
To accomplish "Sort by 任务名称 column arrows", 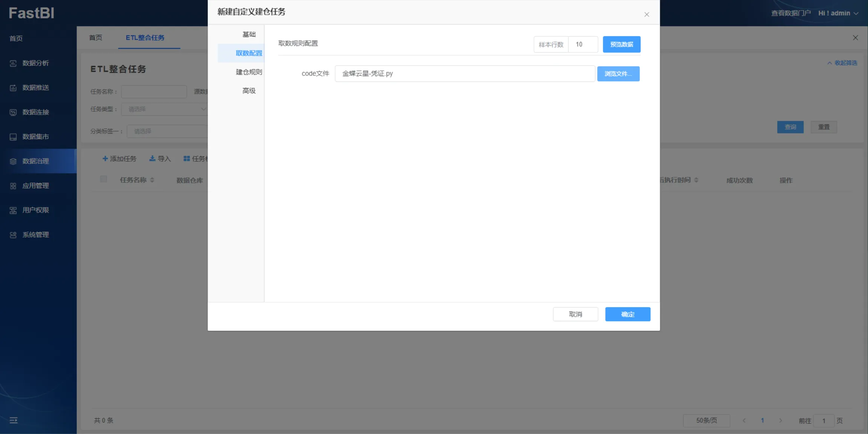I will (152, 180).
